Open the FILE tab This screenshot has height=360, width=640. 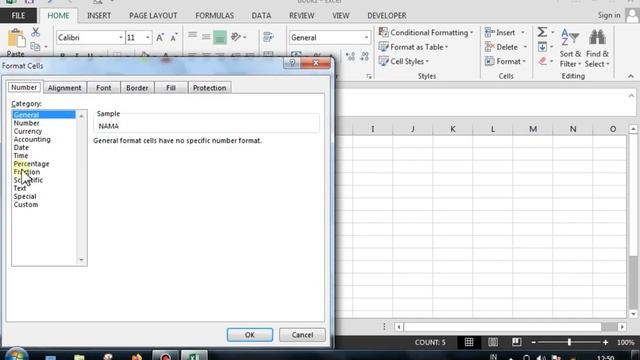(18, 16)
